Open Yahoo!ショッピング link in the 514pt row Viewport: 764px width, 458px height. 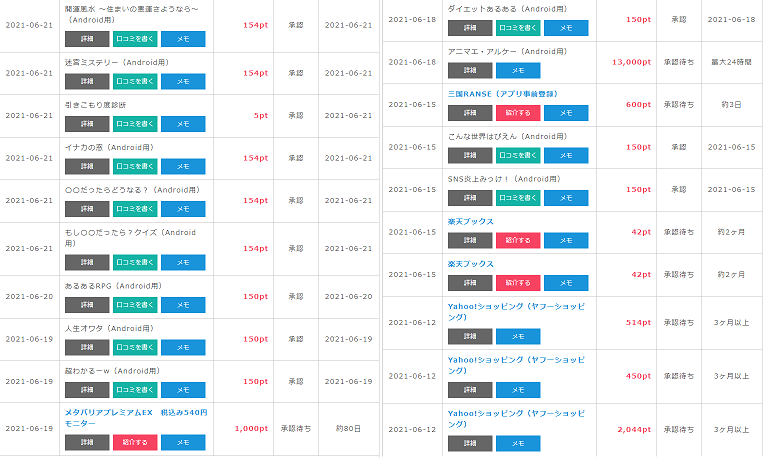[x=516, y=310]
